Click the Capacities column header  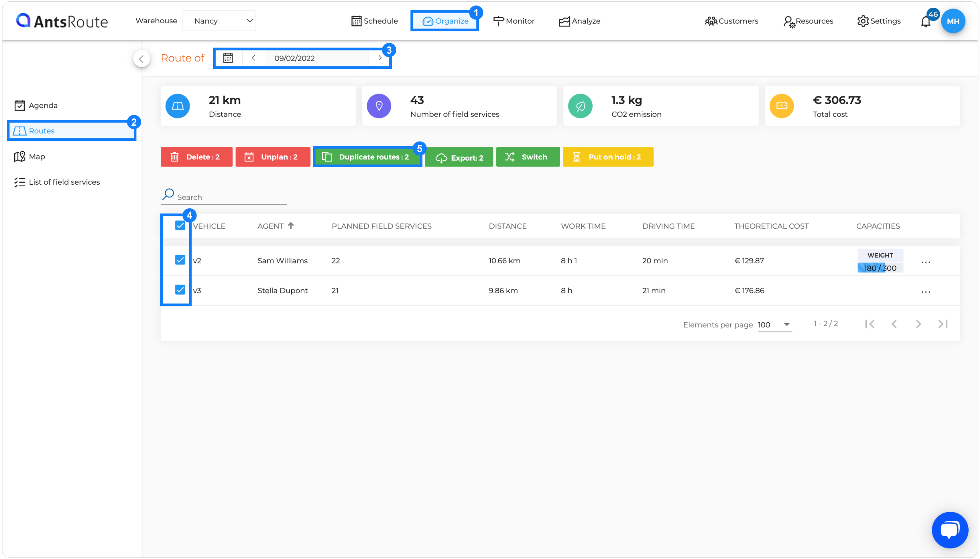(878, 226)
